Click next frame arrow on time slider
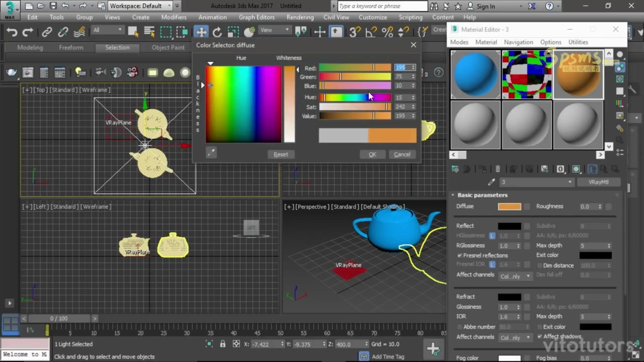Screen dimensions: 644x362 (95, 318)
